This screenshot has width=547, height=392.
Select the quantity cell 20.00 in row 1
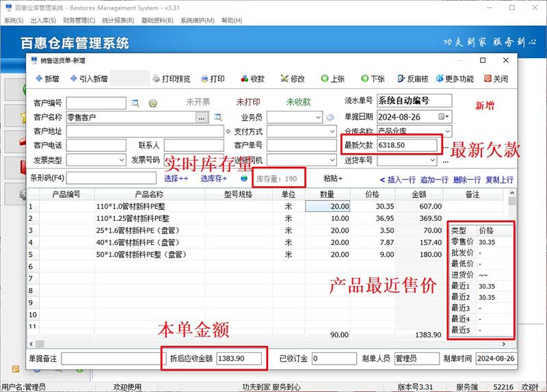pyautogui.click(x=328, y=207)
